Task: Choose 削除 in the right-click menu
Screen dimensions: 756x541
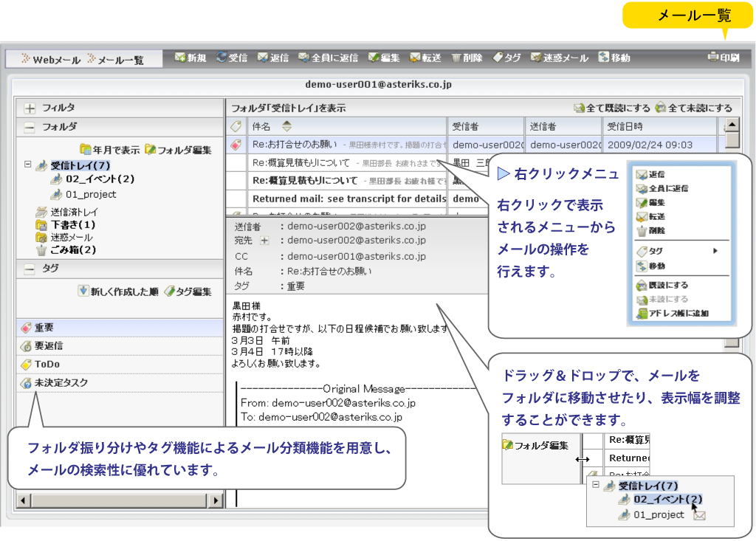Action: click(x=651, y=230)
